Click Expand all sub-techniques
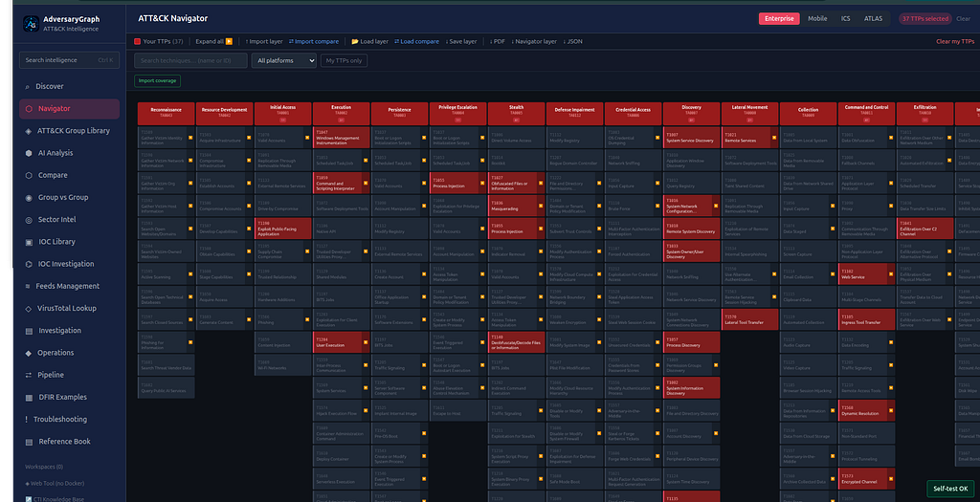980x502 pixels. tap(213, 42)
